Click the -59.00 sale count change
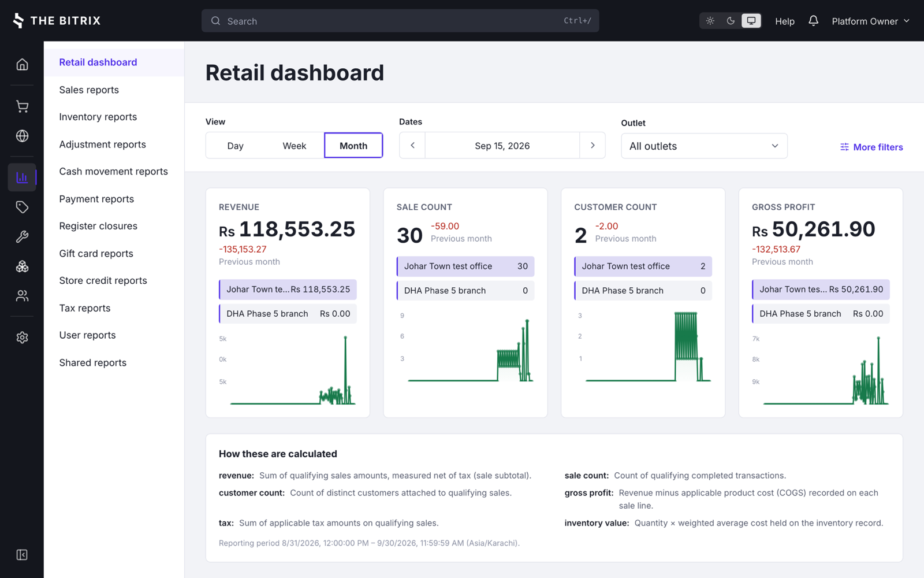Screen dimensions: 924x578 point(445,227)
